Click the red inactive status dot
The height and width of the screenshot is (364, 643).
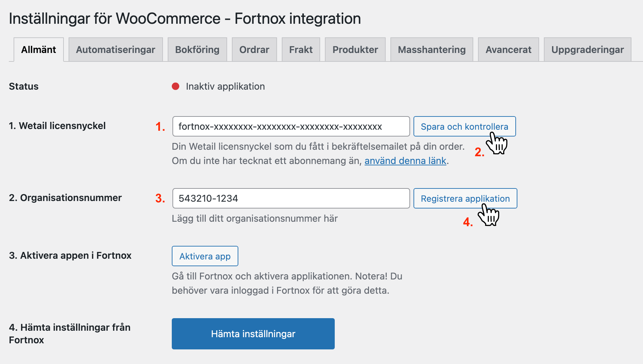[176, 86]
